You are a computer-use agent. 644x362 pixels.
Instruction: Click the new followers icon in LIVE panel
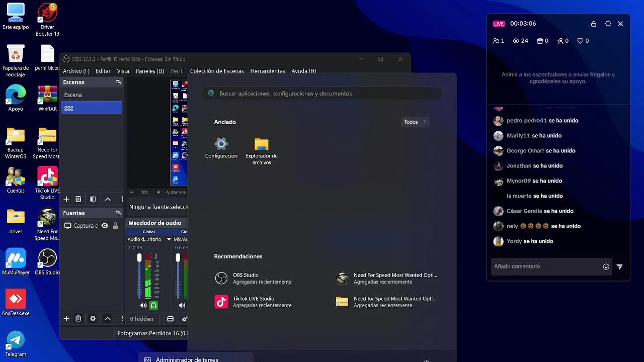point(560,41)
